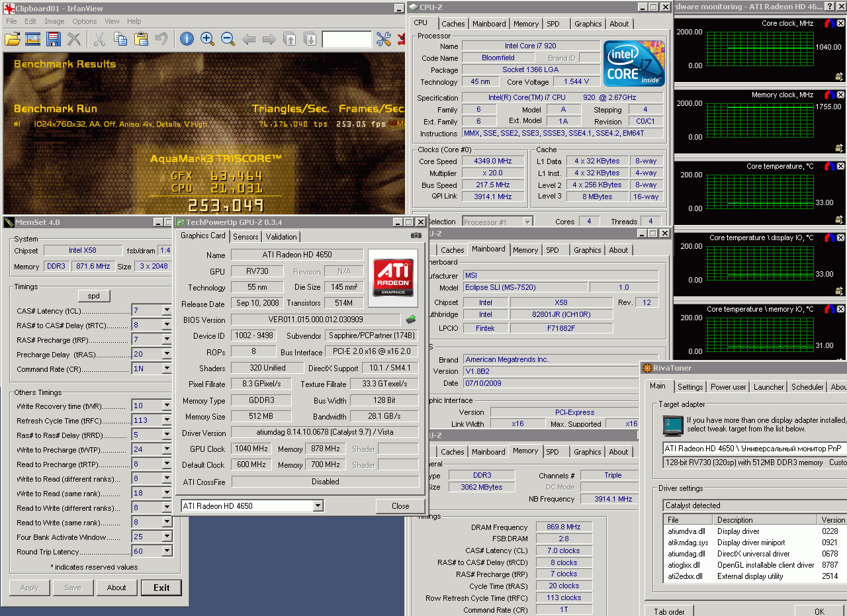Viewport: 847px width, 616px height.
Task: Open the Four Bank Activate Window dropdown
Action: click(x=166, y=537)
